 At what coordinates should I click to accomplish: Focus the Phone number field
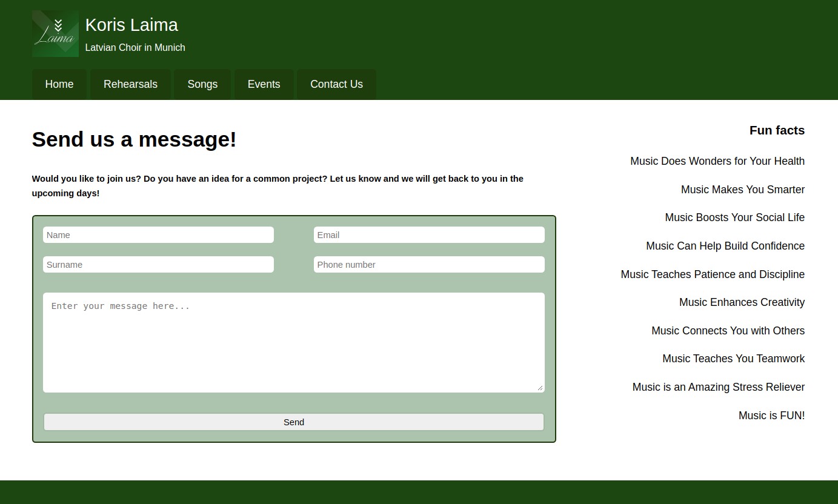pyautogui.click(x=429, y=265)
